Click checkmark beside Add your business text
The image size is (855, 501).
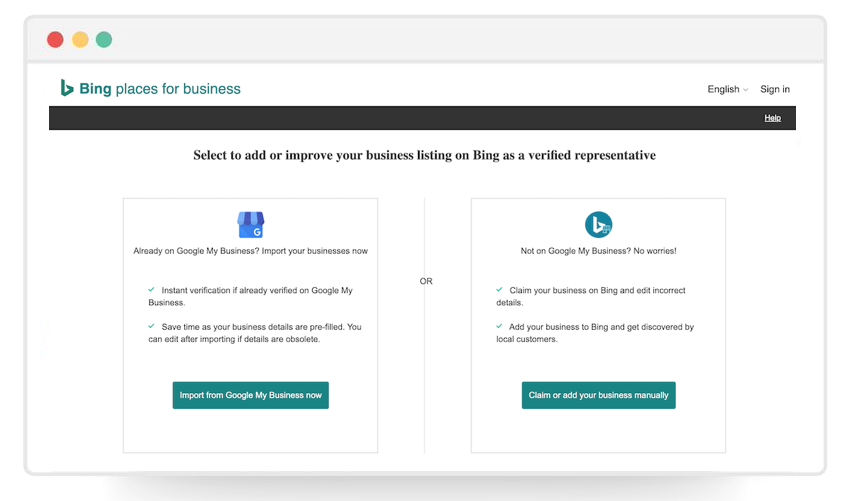pos(499,326)
